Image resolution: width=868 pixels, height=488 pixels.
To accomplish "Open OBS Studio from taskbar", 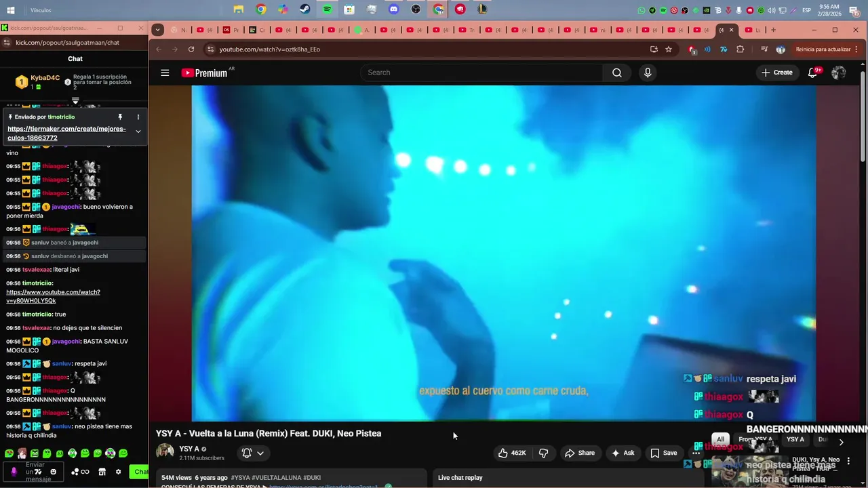I will point(416,9).
